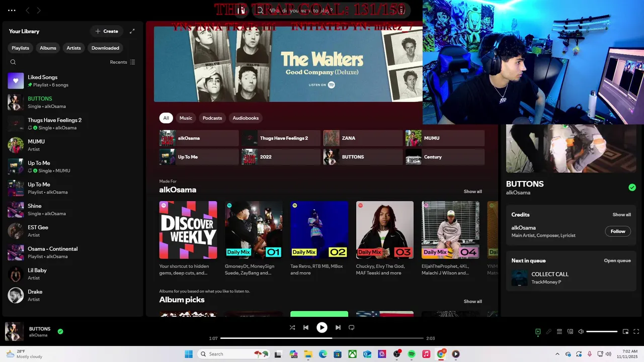Adjust the Spotify volume slider
644x362 pixels.
[602, 331]
